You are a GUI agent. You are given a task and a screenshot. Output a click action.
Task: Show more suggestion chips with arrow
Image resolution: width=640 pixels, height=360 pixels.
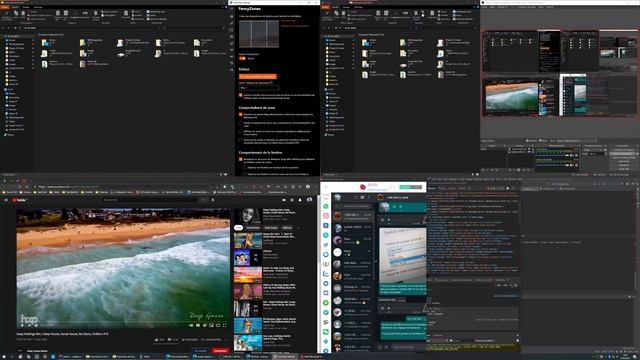pyautogui.click(x=298, y=227)
